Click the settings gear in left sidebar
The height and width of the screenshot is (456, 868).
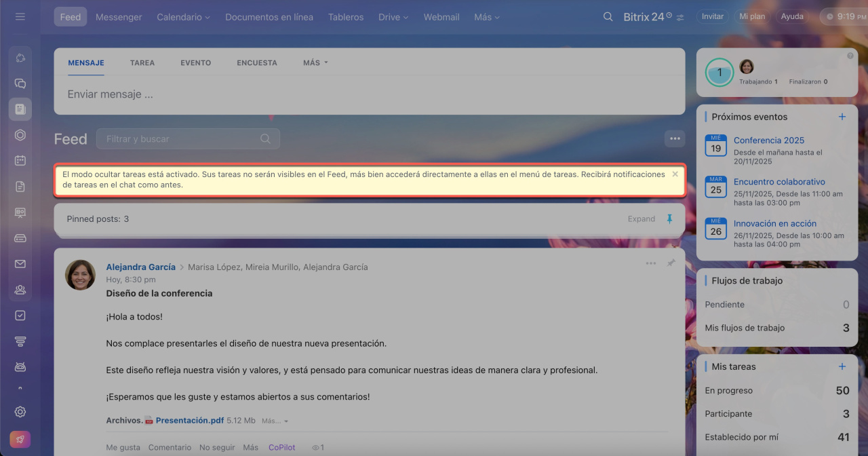pos(20,412)
